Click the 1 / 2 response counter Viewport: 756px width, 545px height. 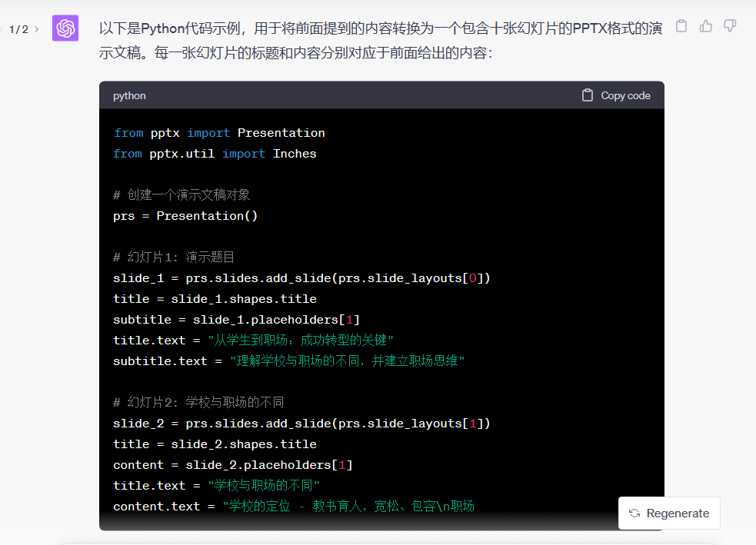18,29
